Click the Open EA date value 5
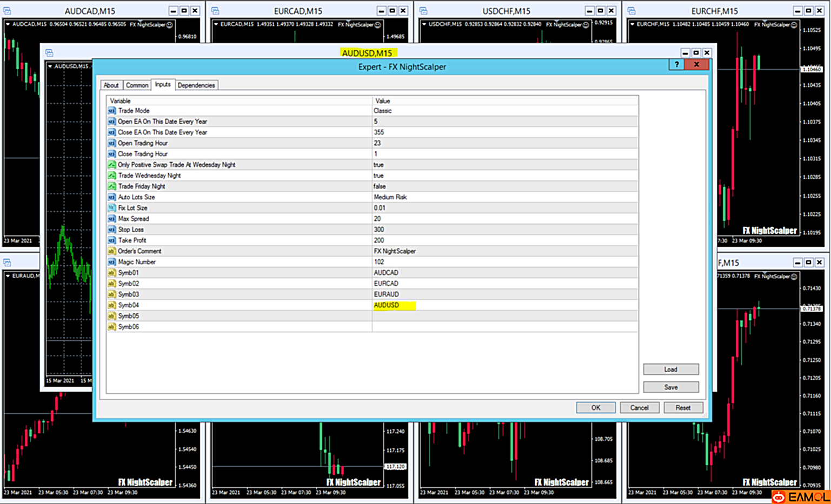 point(376,122)
